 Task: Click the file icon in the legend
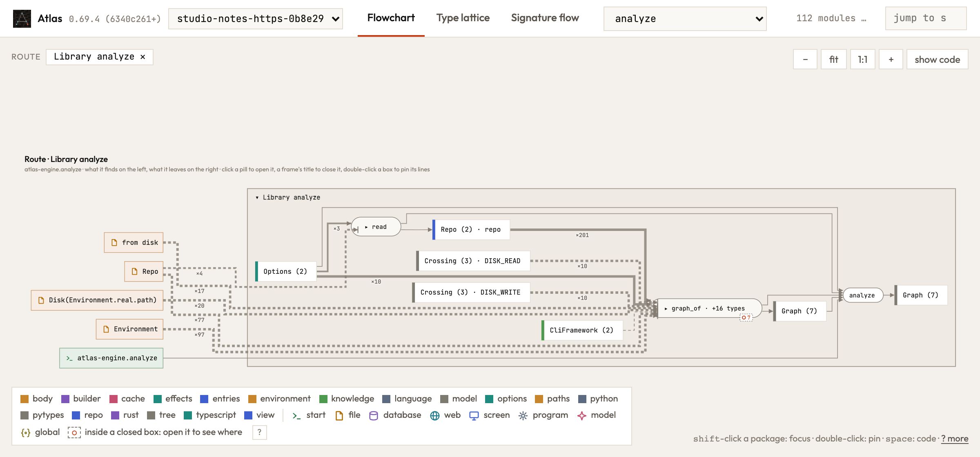(x=339, y=415)
